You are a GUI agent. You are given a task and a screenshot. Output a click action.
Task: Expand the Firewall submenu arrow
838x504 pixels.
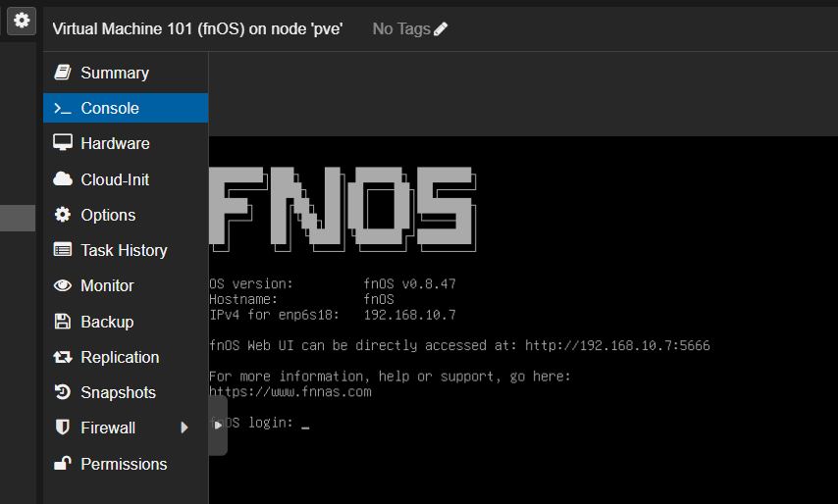click(184, 428)
